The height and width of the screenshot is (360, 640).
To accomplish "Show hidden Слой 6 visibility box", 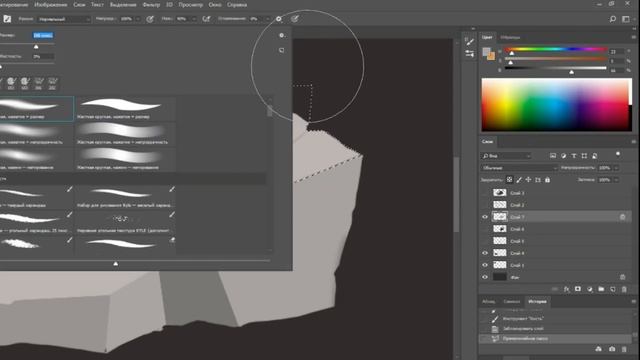I will [x=485, y=229].
